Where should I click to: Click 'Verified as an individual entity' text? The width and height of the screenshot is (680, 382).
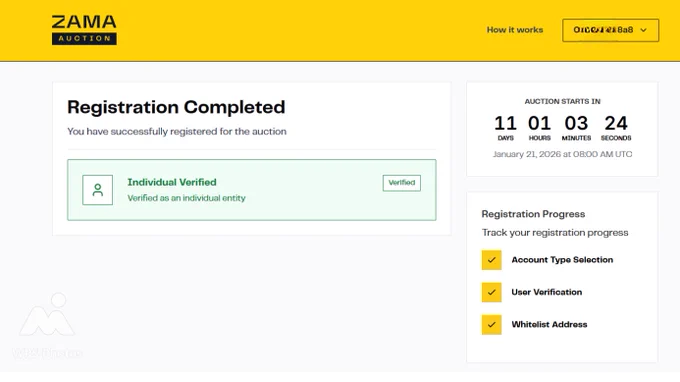tap(186, 198)
